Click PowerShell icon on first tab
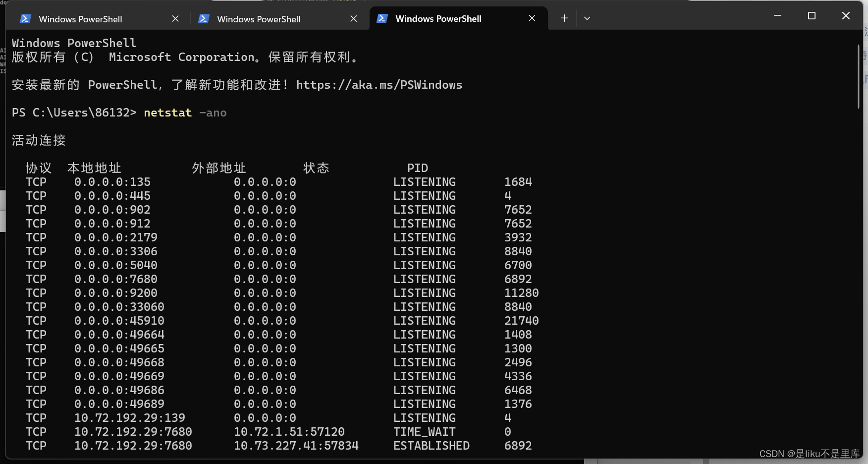868x464 pixels. click(25, 19)
